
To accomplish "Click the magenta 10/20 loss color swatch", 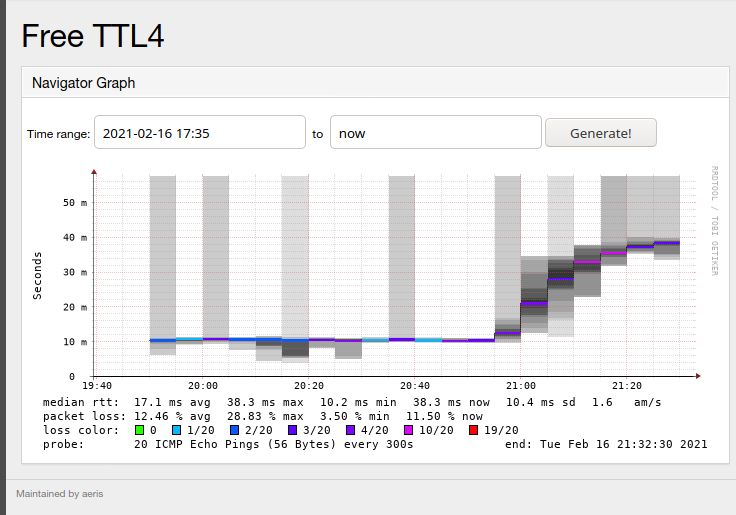I will [x=408, y=430].
